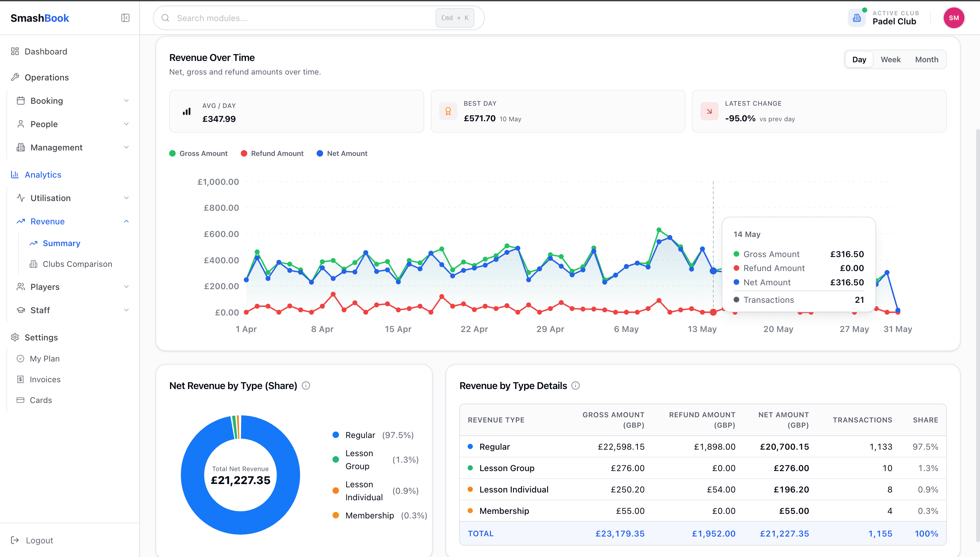Expand the Booking menu chevron
The image size is (980, 557).
(126, 101)
